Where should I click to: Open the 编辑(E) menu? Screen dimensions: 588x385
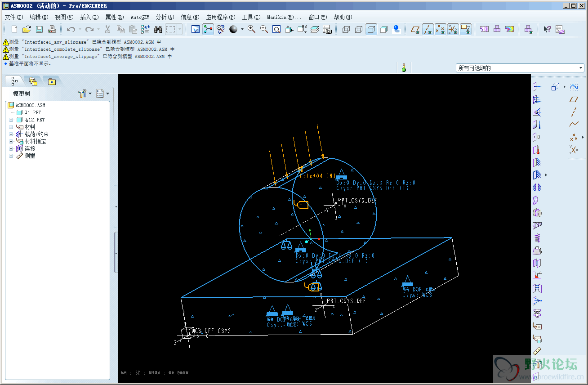pyautogui.click(x=39, y=17)
